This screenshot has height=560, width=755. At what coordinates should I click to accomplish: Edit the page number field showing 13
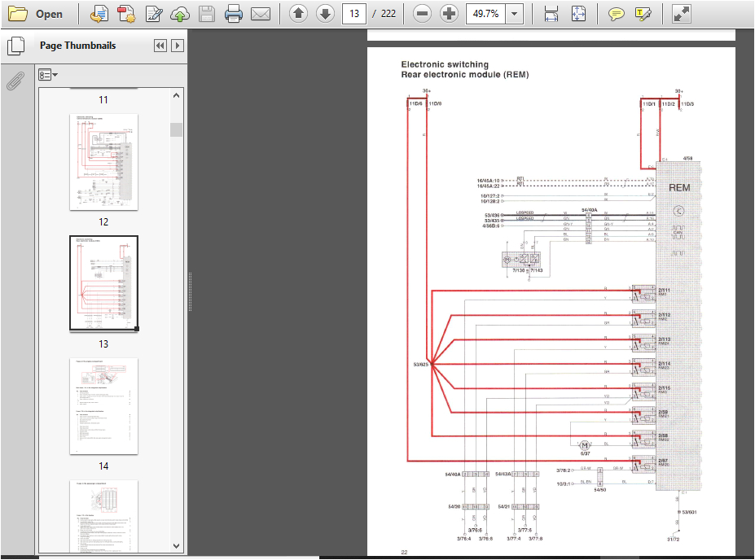(x=353, y=14)
